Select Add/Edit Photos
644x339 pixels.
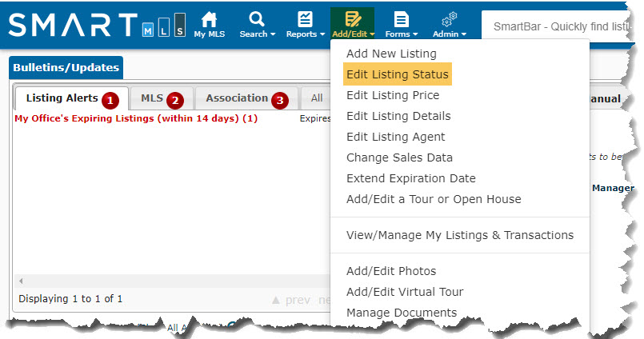click(x=391, y=271)
